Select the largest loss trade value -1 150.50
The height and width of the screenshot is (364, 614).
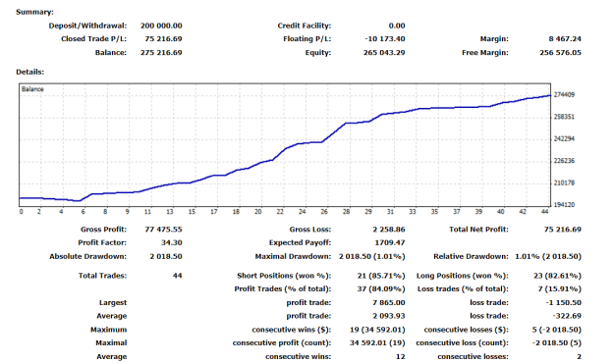[x=564, y=302]
